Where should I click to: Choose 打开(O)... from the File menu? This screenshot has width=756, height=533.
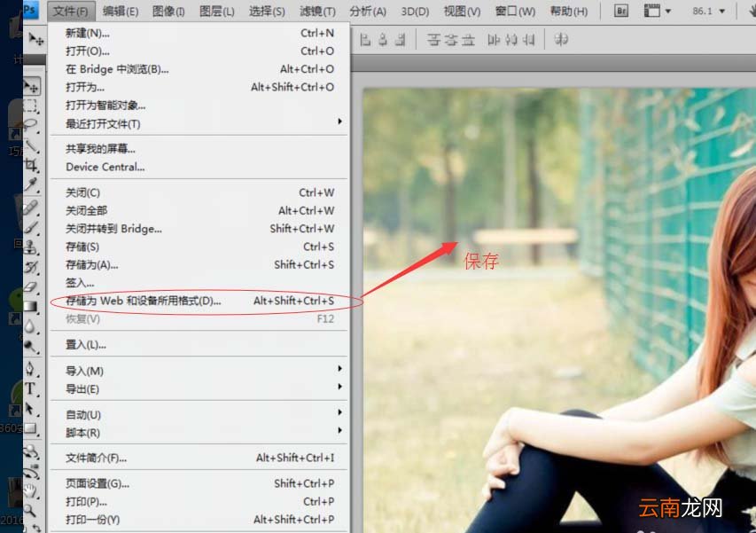click(x=199, y=51)
